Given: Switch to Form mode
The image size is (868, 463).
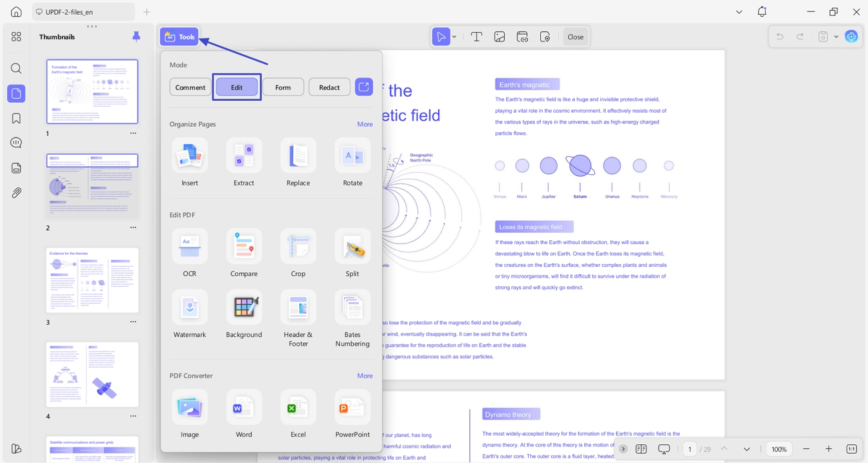Looking at the screenshot, I should tap(283, 87).
